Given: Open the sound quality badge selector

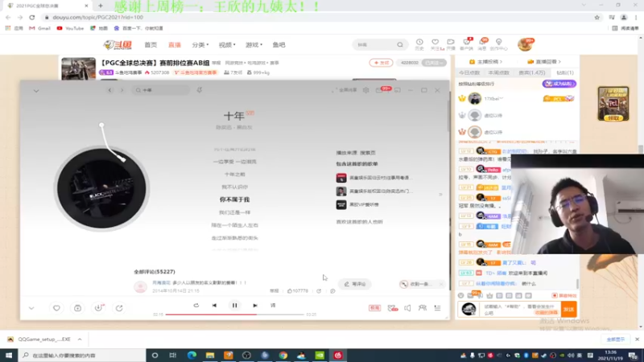Looking at the screenshot, I should (374, 308).
